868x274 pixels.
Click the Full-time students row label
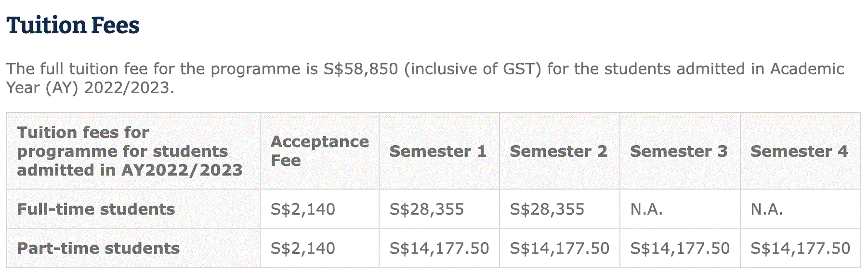pos(96,209)
